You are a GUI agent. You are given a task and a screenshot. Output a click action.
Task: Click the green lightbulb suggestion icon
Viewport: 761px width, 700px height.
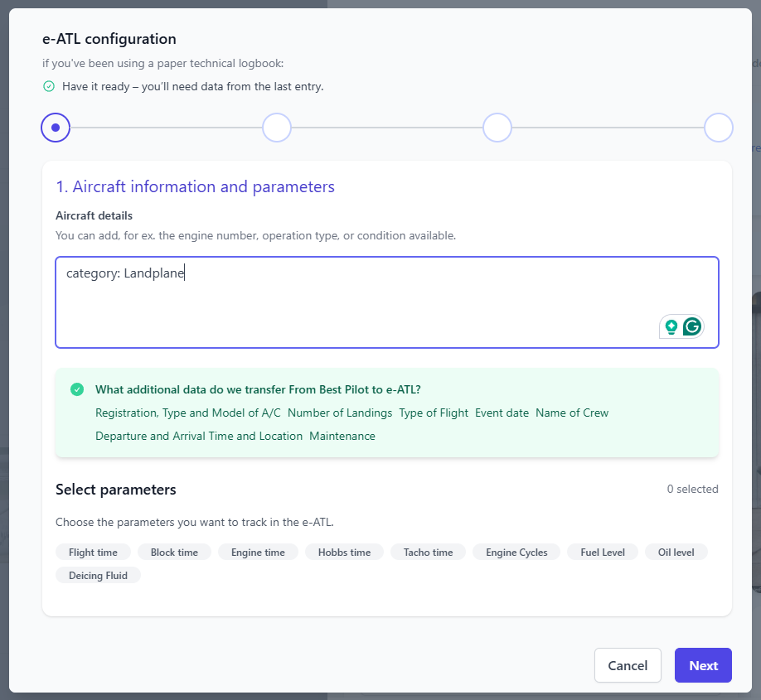pos(671,326)
